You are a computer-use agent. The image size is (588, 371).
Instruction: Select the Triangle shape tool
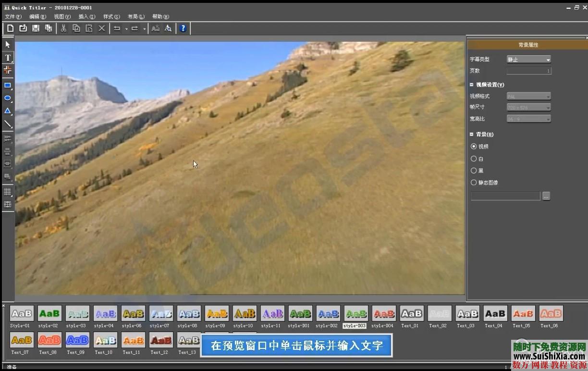click(8, 111)
